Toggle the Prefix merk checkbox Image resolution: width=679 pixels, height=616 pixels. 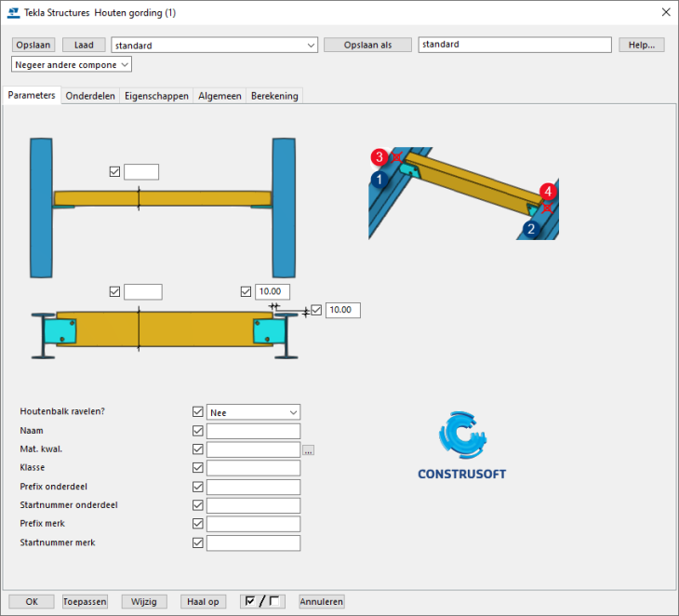197,524
